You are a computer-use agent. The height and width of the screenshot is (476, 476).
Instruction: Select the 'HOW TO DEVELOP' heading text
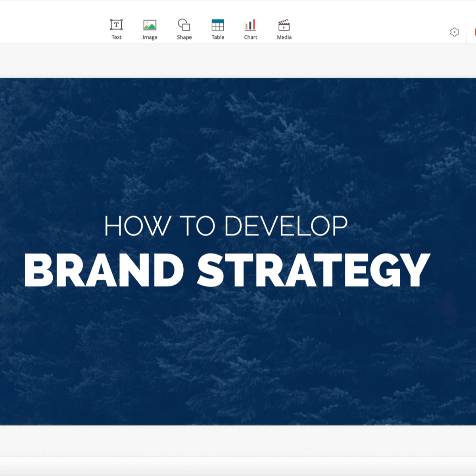pyautogui.click(x=226, y=226)
